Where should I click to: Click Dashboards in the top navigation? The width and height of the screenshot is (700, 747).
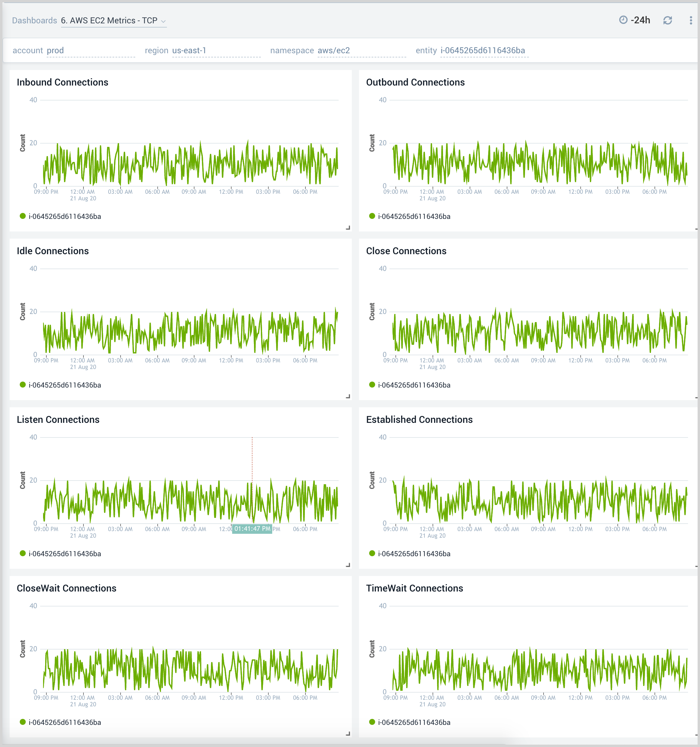click(x=34, y=20)
